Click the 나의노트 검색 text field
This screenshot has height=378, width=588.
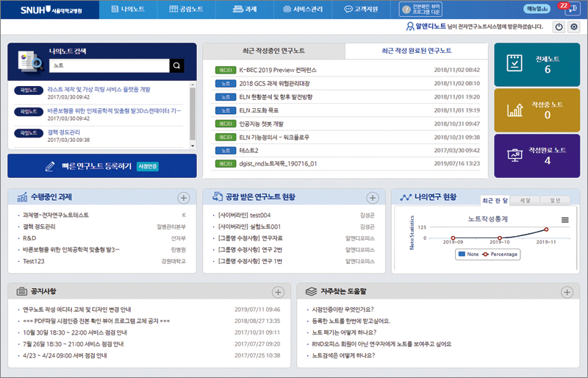pyautogui.click(x=109, y=66)
